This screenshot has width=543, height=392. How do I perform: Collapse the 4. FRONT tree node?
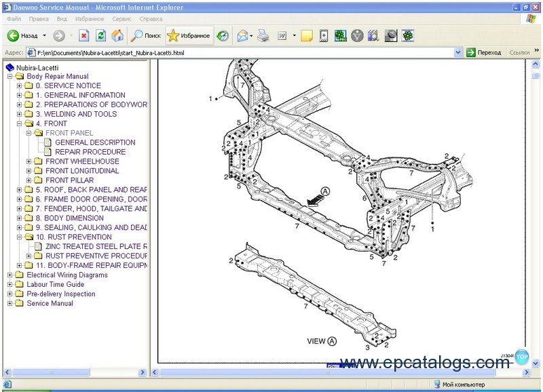pyautogui.click(x=20, y=123)
